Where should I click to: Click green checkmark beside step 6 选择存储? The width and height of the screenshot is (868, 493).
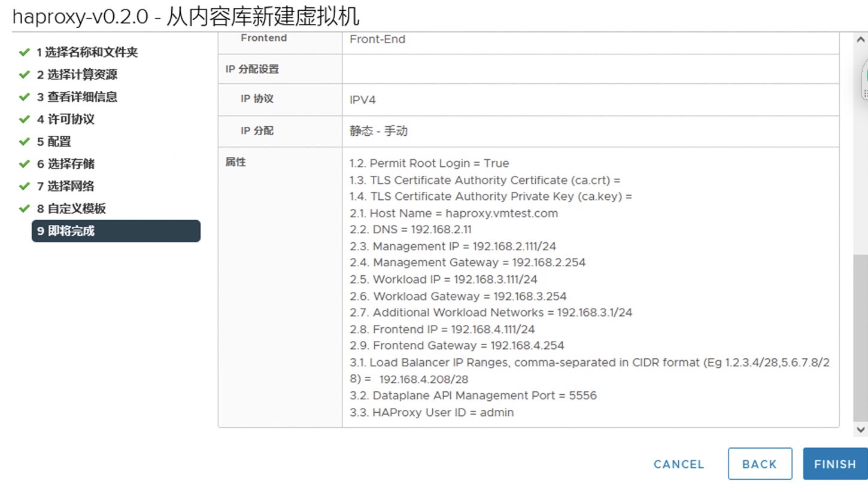click(x=25, y=164)
